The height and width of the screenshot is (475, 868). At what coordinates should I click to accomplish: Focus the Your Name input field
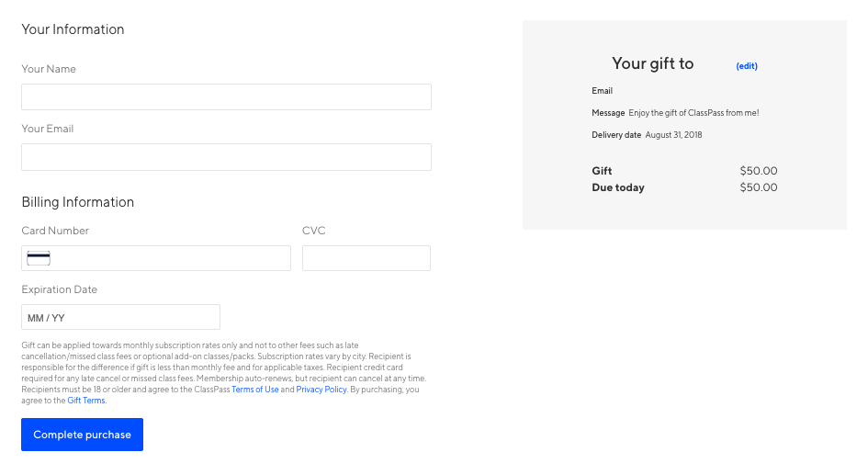click(226, 96)
